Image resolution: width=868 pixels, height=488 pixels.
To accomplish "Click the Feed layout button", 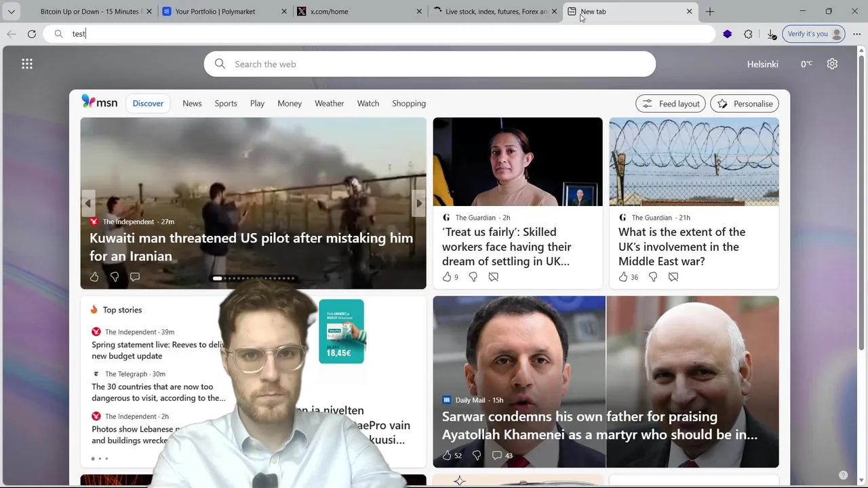I will [x=671, y=104].
